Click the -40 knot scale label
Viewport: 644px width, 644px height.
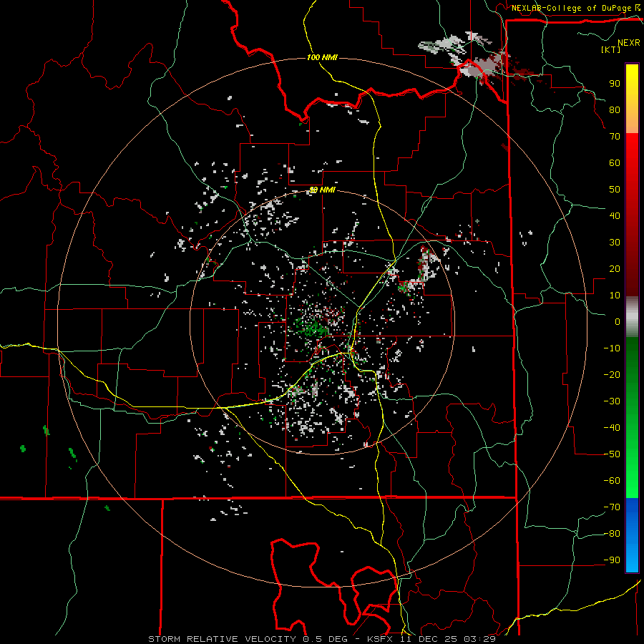tap(612, 428)
